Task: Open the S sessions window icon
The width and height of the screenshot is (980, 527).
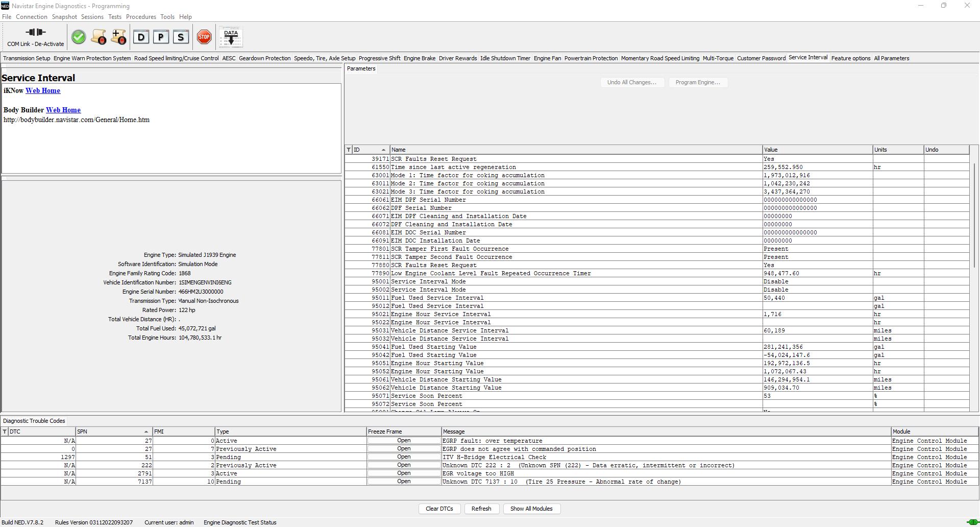Action: [180, 37]
